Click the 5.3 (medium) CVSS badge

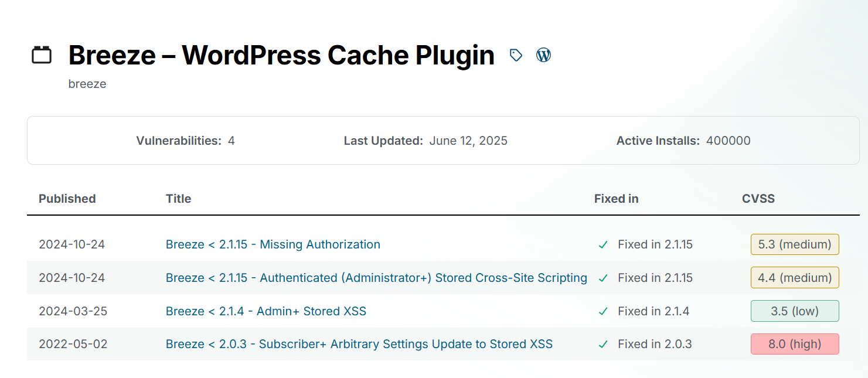tap(795, 244)
